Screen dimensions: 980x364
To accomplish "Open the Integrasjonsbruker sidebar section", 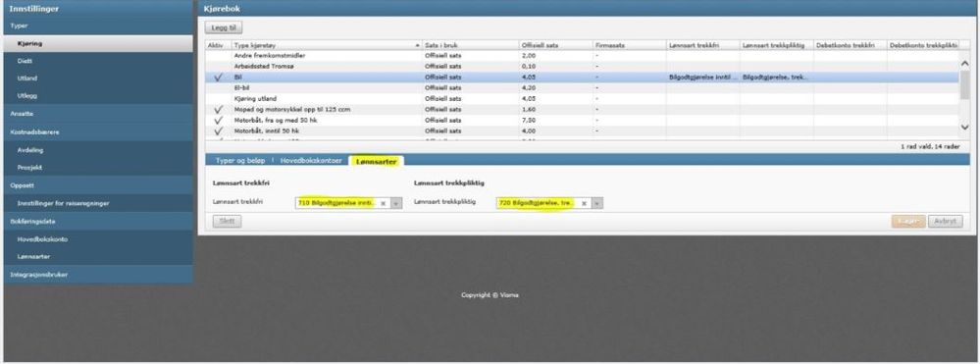I will pos(98,275).
